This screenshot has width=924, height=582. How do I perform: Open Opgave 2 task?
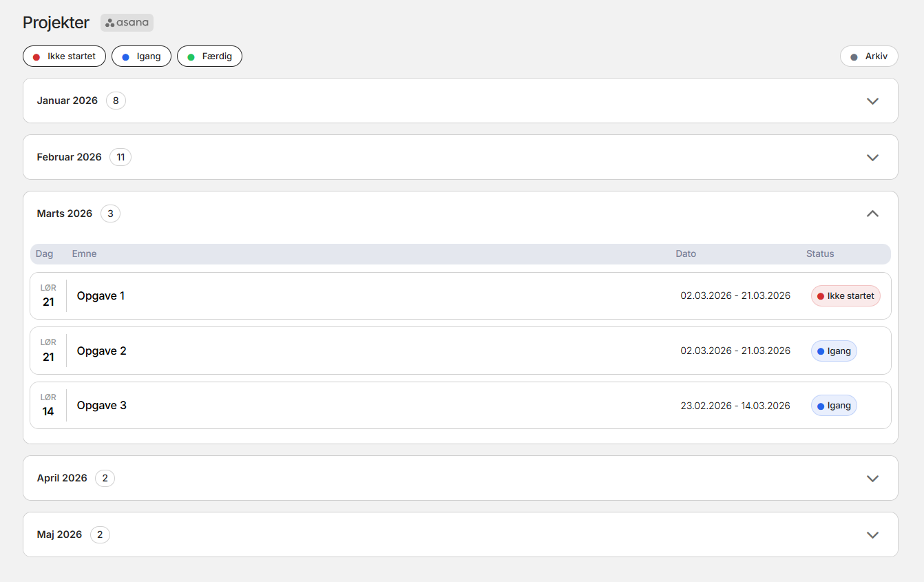(x=102, y=351)
